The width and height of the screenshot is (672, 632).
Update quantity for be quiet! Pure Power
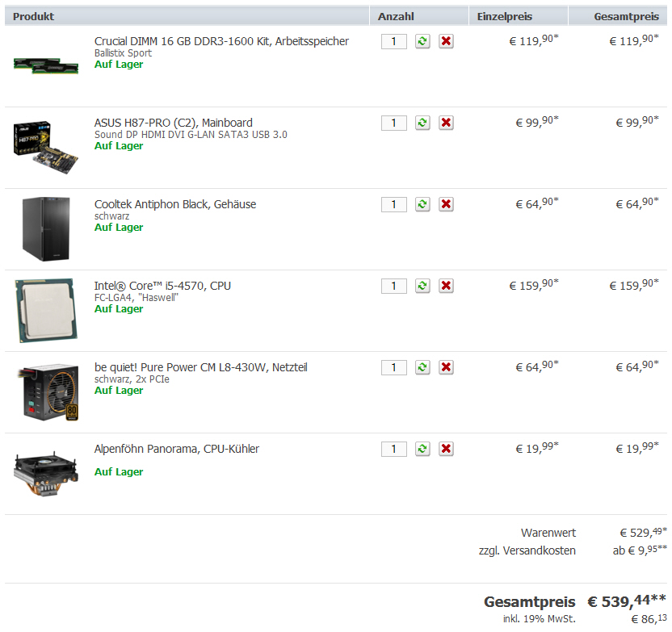(x=422, y=367)
